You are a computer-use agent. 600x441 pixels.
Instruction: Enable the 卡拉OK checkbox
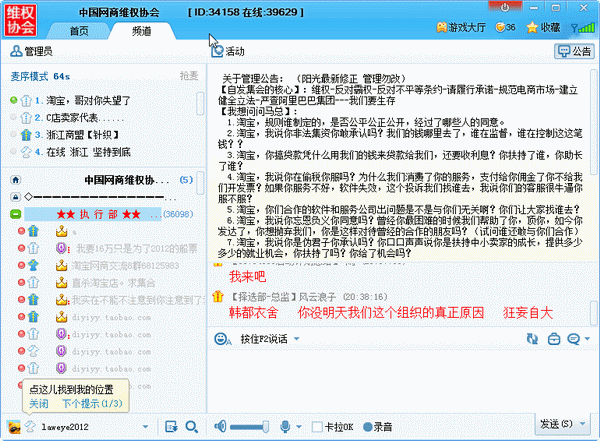pos(317,426)
